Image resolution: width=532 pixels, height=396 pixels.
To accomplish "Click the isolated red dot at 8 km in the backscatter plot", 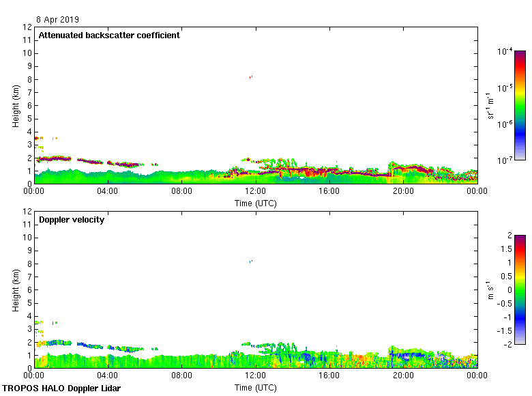I will point(251,77).
